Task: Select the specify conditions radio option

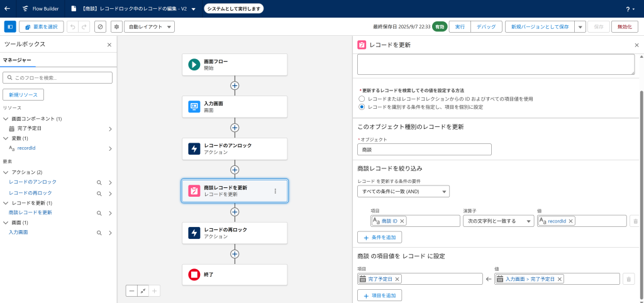Action: (362, 107)
